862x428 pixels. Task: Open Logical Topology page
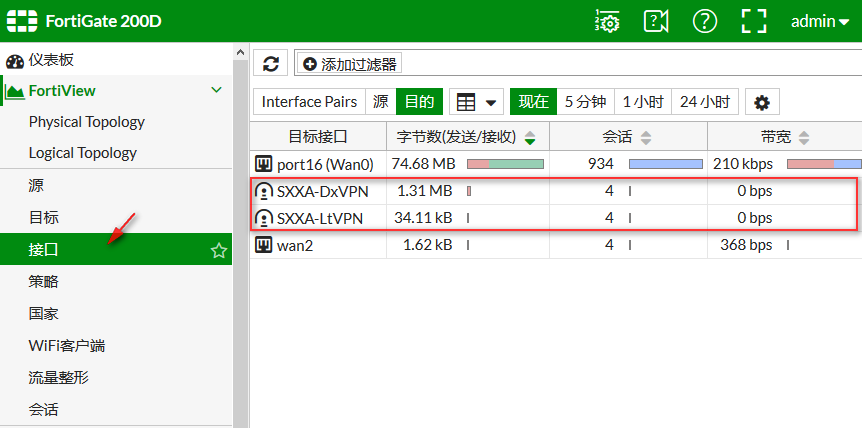[x=82, y=153]
